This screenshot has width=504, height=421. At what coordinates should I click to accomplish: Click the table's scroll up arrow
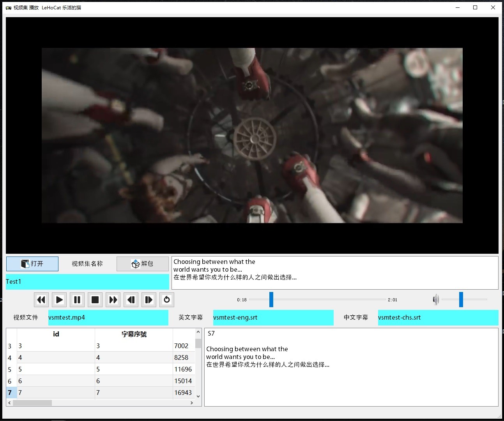[198, 332]
